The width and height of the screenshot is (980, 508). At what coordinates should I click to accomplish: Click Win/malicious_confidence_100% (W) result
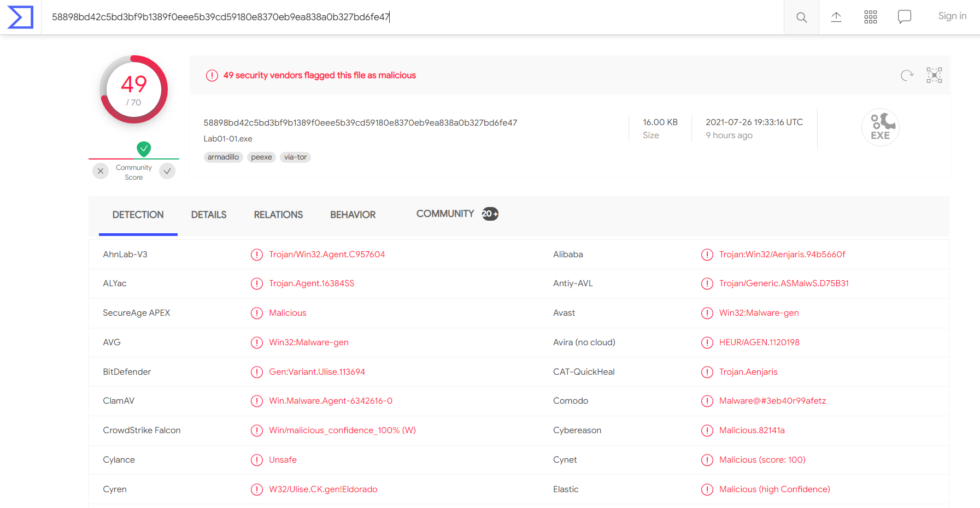tap(342, 430)
